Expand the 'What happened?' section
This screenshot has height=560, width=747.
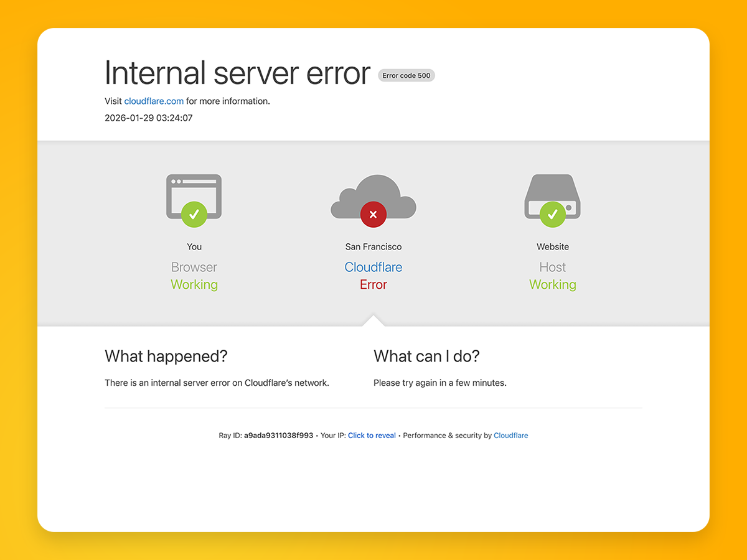point(166,356)
